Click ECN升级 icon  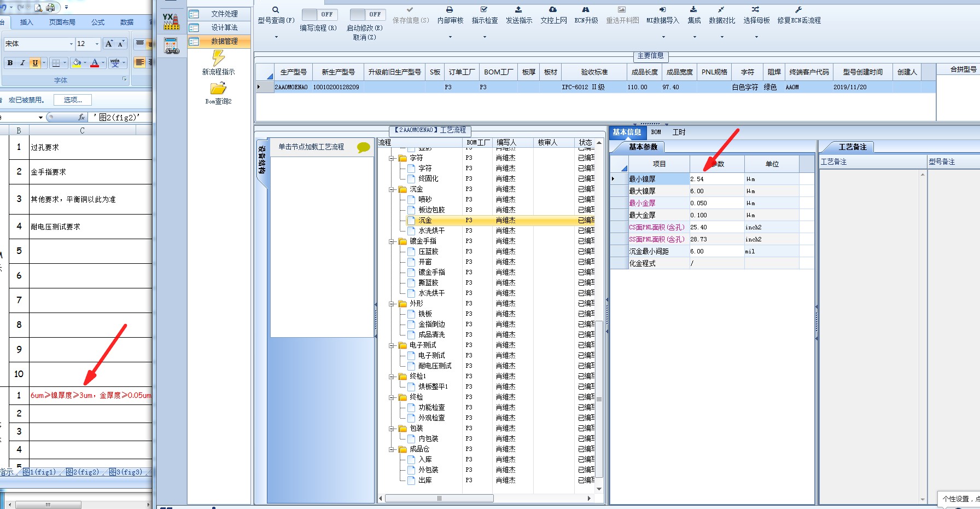[x=586, y=10]
